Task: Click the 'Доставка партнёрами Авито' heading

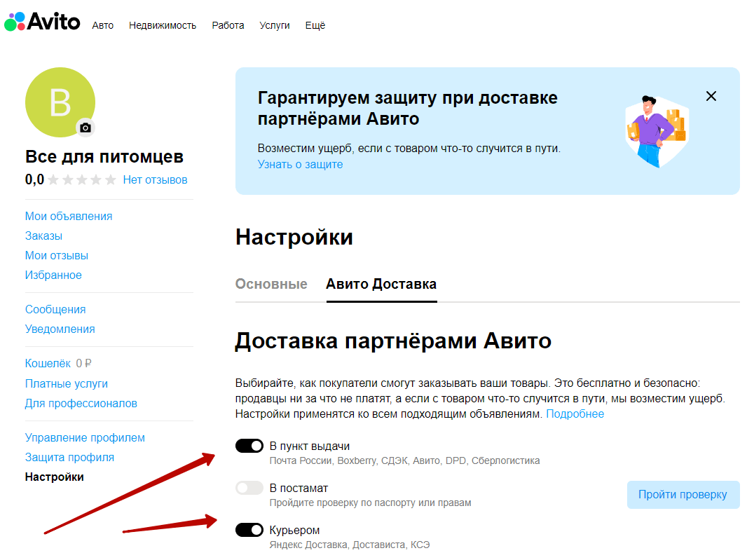Action: point(393,341)
